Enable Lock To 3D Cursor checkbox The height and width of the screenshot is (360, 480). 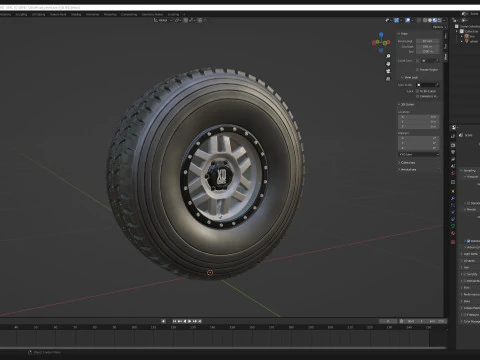tap(417, 91)
